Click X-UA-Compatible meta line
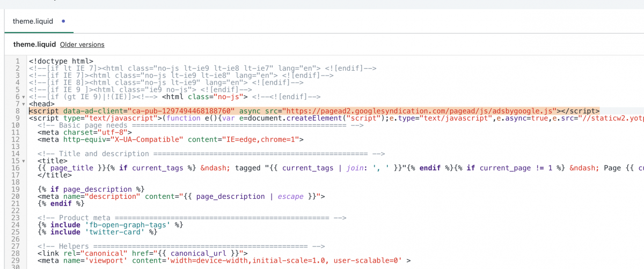The height and width of the screenshot is (269, 644). pyautogui.click(x=171, y=139)
